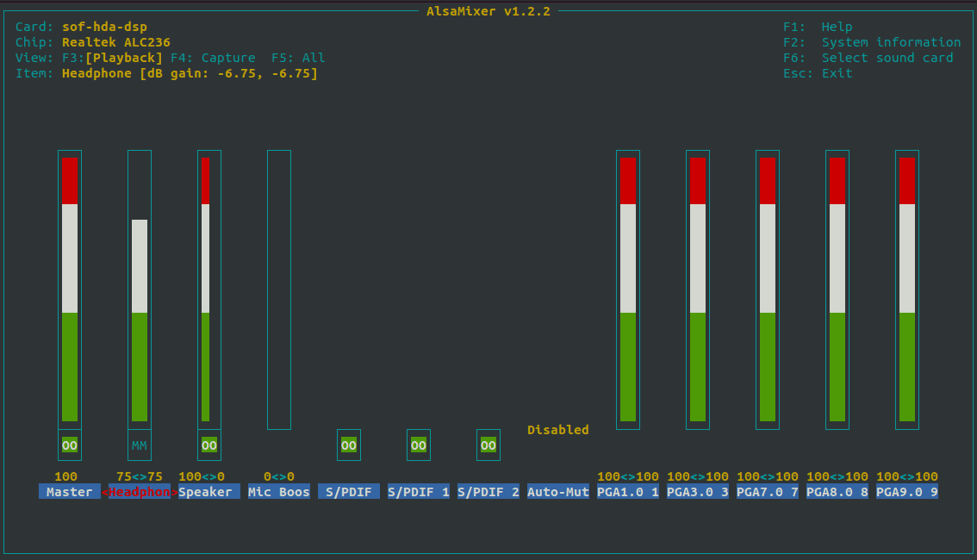Image resolution: width=977 pixels, height=560 pixels.
Task: Toggle the S/PDIF mute box
Action: tap(349, 445)
